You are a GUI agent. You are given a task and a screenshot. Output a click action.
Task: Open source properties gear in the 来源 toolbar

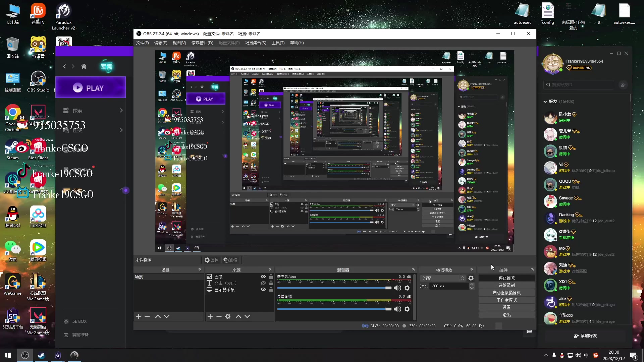pos(228,316)
